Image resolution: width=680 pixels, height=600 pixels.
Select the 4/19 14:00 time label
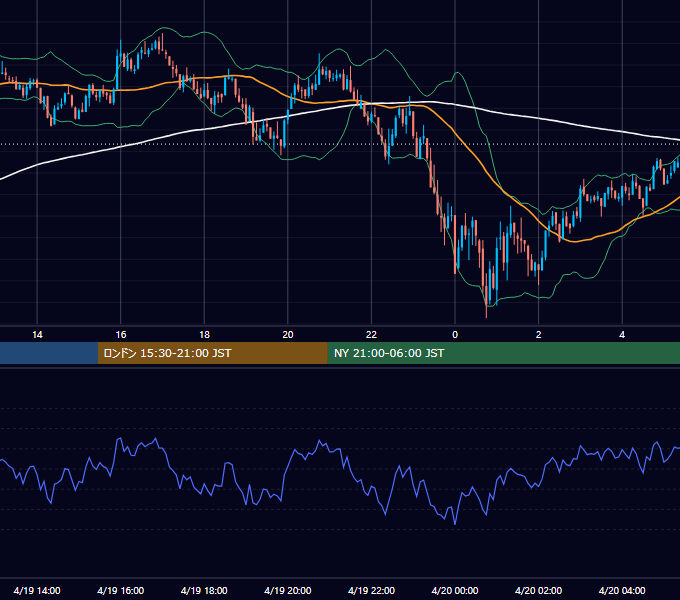(37, 590)
